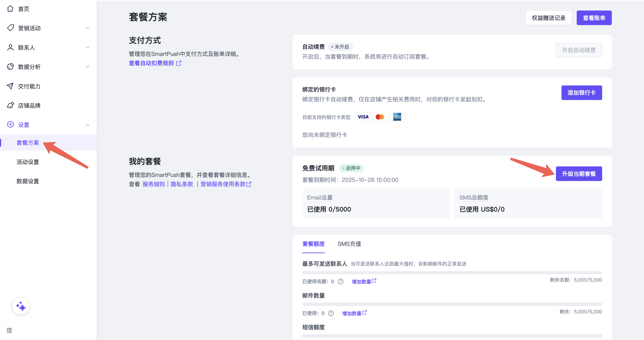Click the 设置 gear icon

pyautogui.click(x=10, y=125)
